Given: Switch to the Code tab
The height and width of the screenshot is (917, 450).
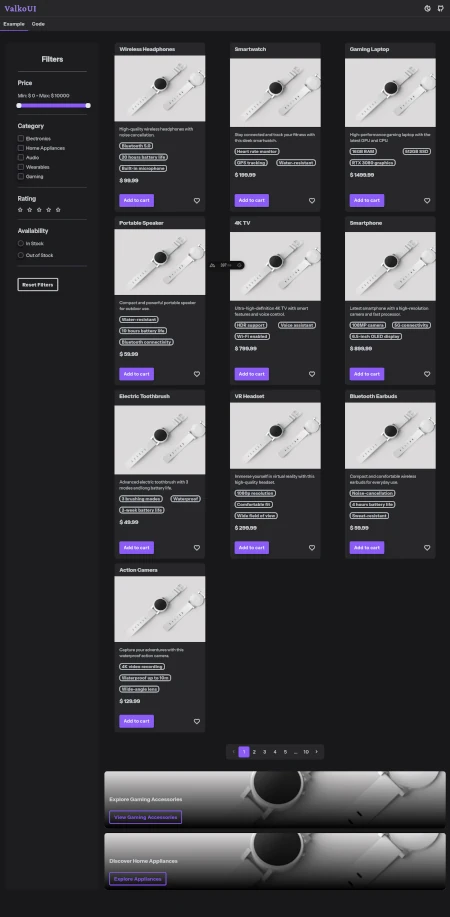Looking at the screenshot, I should [x=38, y=24].
